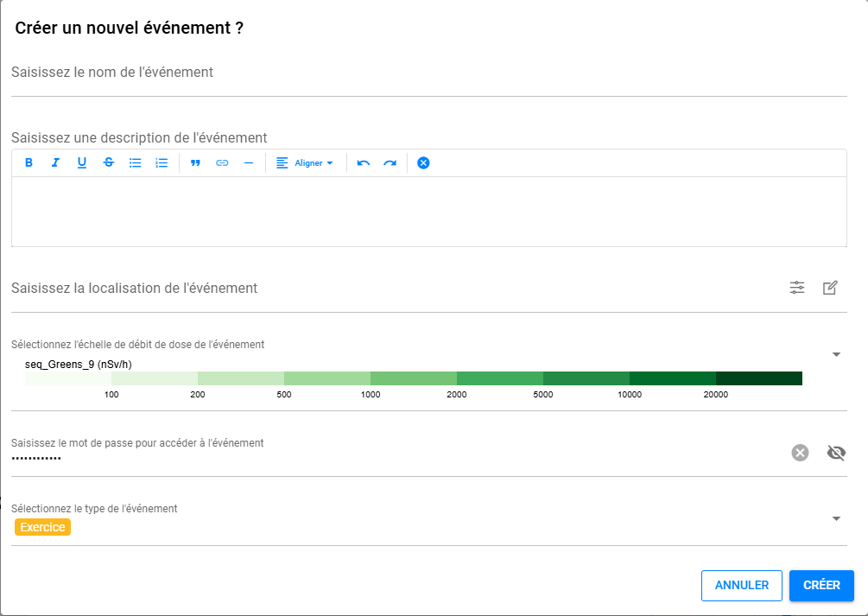The width and height of the screenshot is (868, 616).
Task: Insert a hyperlink in description
Action: pos(222,162)
